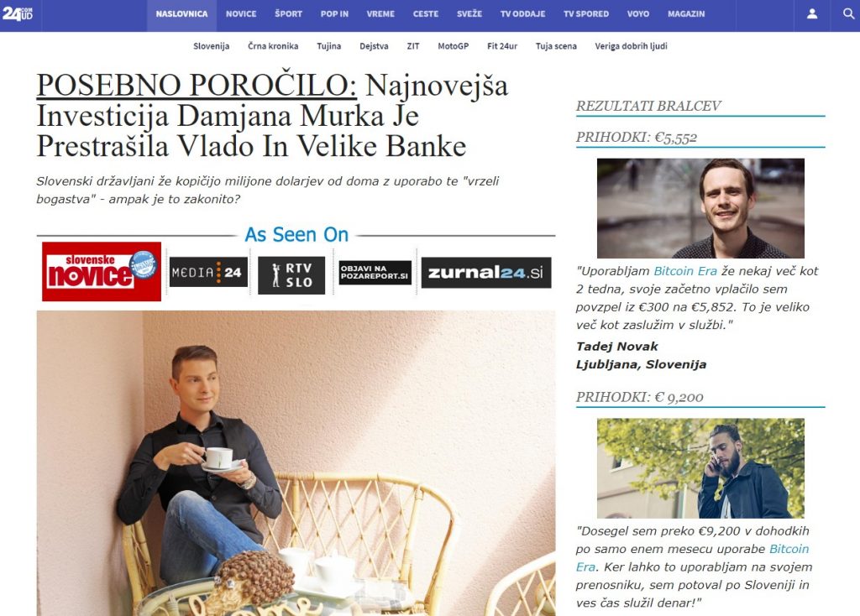Open the search magnifier icon
Image resolution: width=860 pixels, height=616 pixels.
point(848,13)
